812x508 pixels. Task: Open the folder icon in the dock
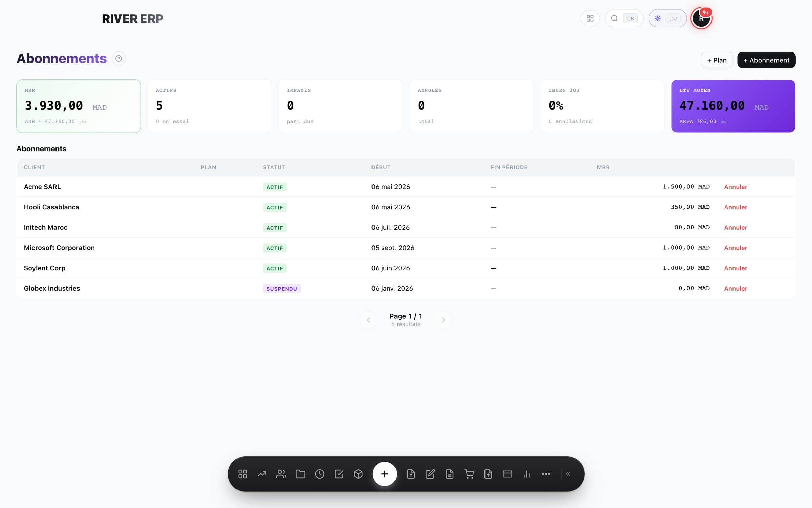pyautogui.click(x=300, y=474)
